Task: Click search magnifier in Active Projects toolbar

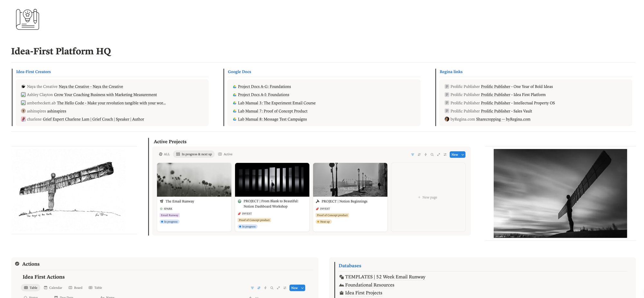Action: pos(432,155)
